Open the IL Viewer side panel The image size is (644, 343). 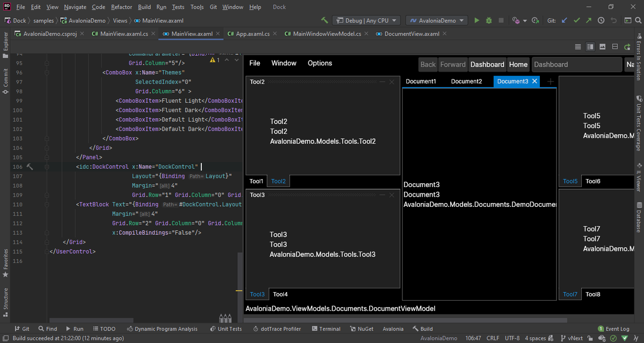click(x=639, y=177)
